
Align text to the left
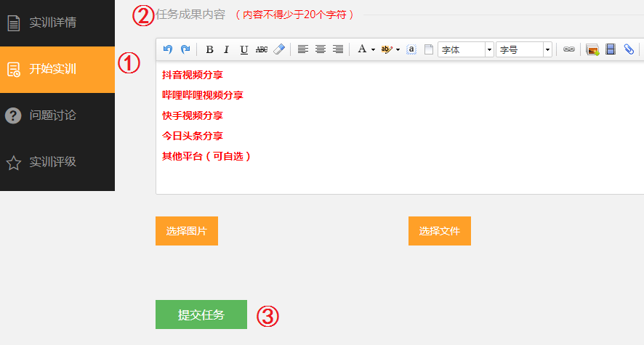[302, 49]
